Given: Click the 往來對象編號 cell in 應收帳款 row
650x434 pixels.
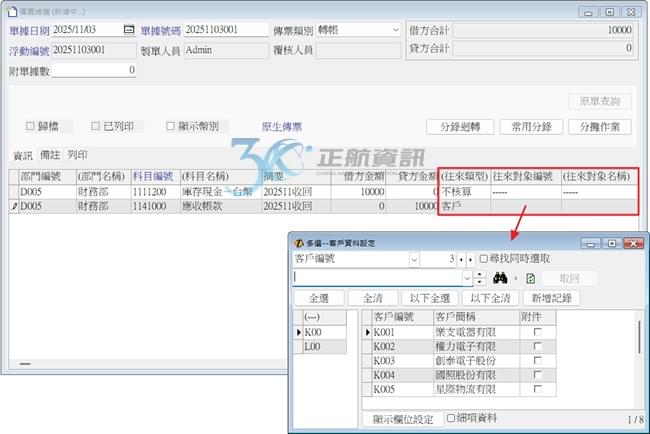Looking at the screenshot, I should (526, 206).
